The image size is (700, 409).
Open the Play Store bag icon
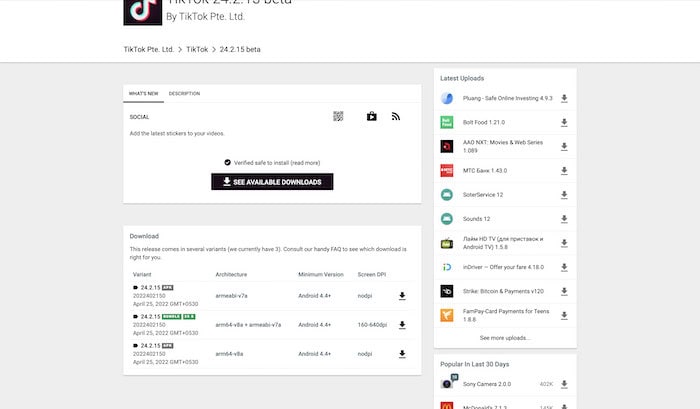371,117
